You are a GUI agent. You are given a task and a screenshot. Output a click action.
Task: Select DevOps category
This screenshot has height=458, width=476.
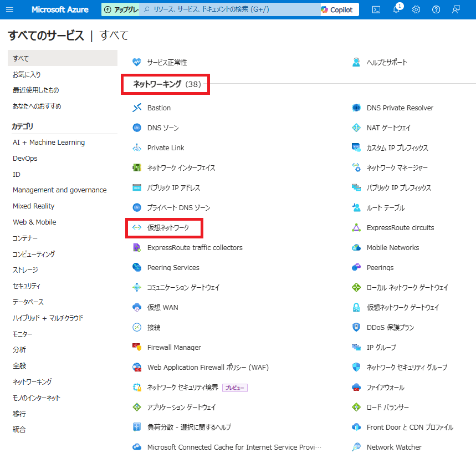tap(25, 158)
